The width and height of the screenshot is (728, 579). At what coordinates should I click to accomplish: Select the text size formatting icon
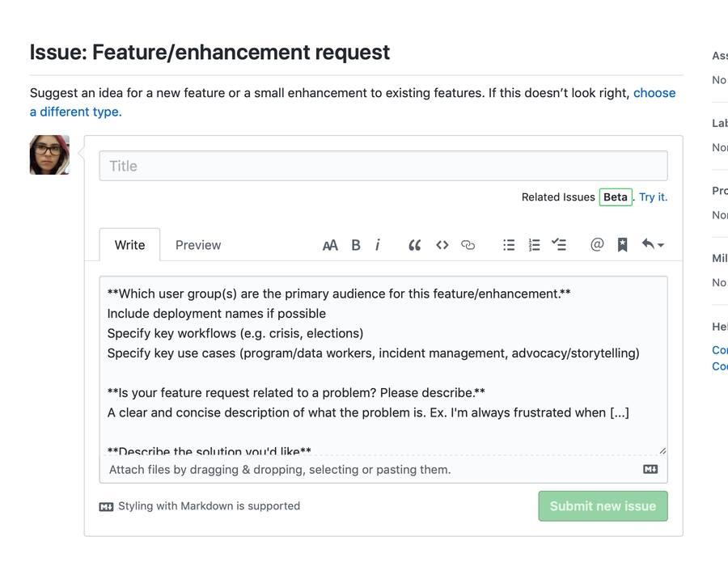point(330,244)
